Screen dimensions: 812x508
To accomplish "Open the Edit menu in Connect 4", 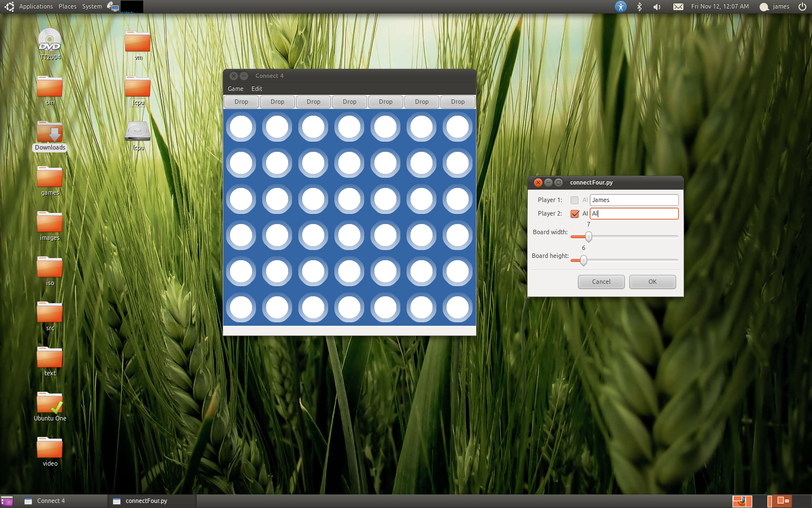I will coord(257,89).
